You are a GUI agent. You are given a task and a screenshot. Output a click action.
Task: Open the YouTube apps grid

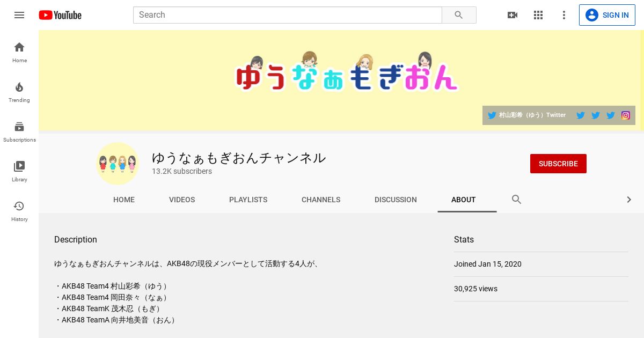click(538, 15)
